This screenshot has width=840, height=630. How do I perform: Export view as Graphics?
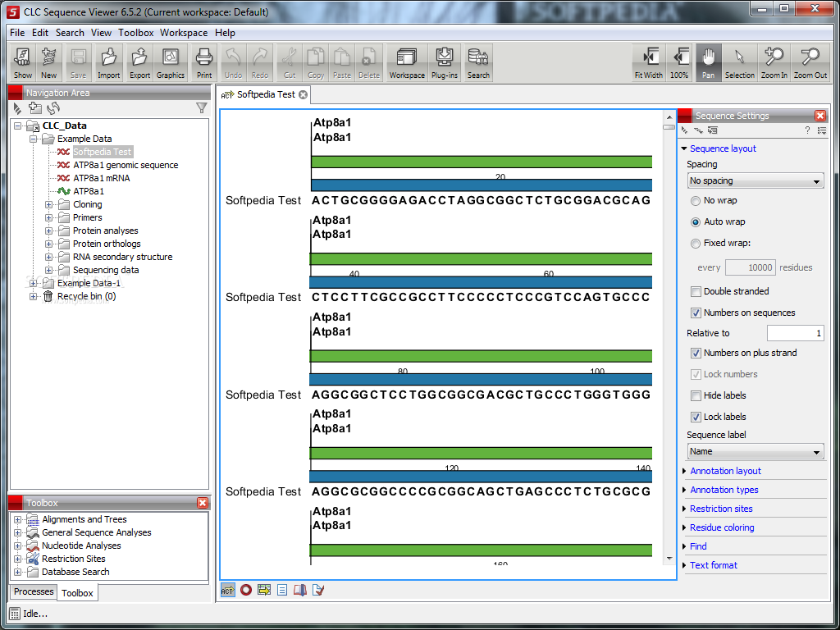point(171,62)
